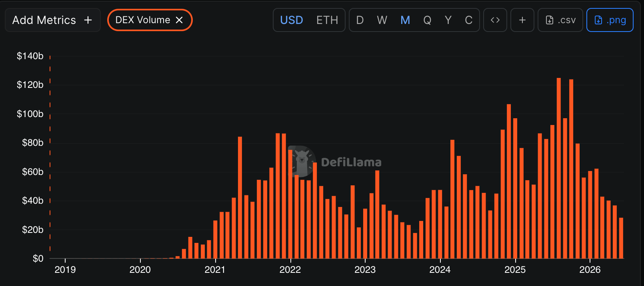This screenshot has width=644, height=286.
Task: Select the cumulative C option
Action: tap(469, 20)
